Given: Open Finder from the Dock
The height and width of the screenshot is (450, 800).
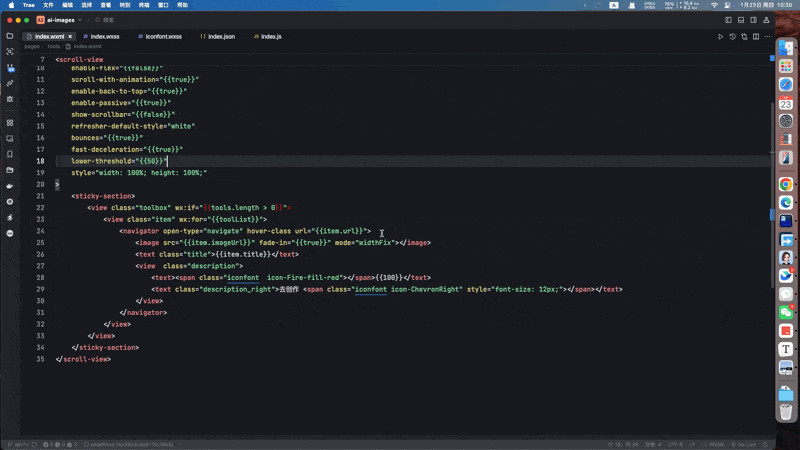Looking at the screenshot, I should tap(786, 48).
